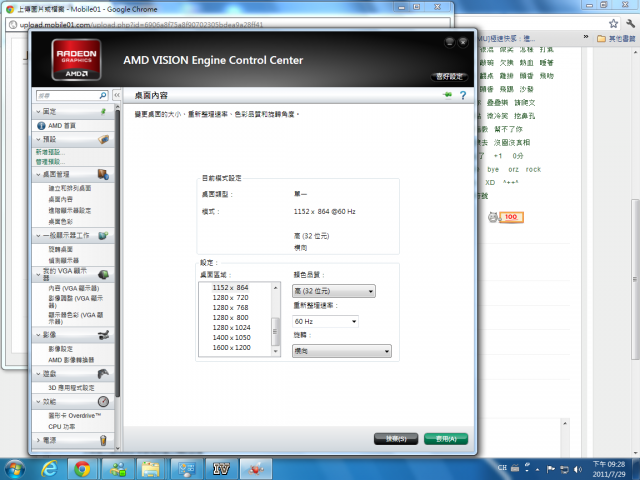
Task: Click the 電源 battery icon
Action: pos(103,440)
